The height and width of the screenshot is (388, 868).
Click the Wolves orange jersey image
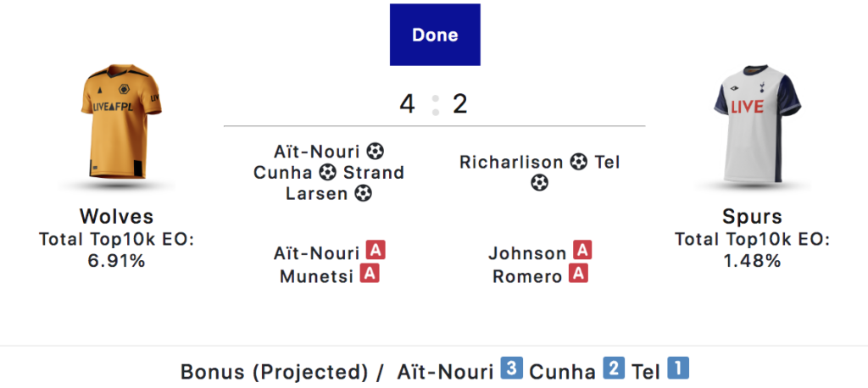[121, 122]
